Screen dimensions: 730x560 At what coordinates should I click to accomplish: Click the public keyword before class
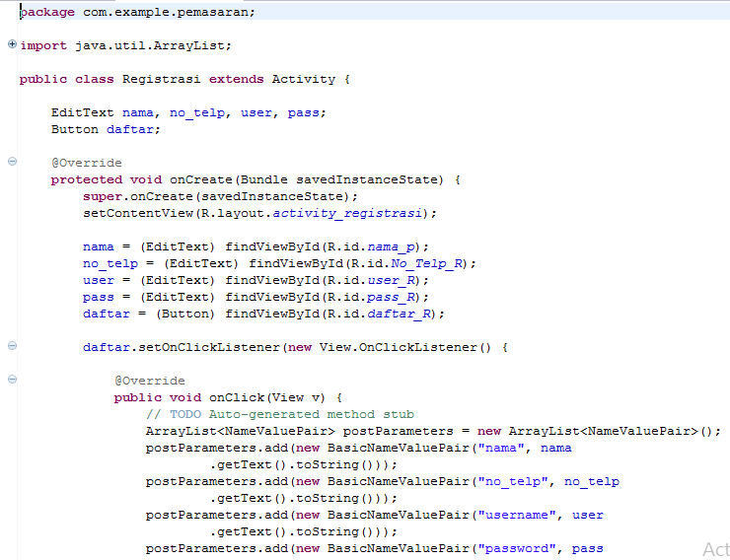[x=43, y=80]
